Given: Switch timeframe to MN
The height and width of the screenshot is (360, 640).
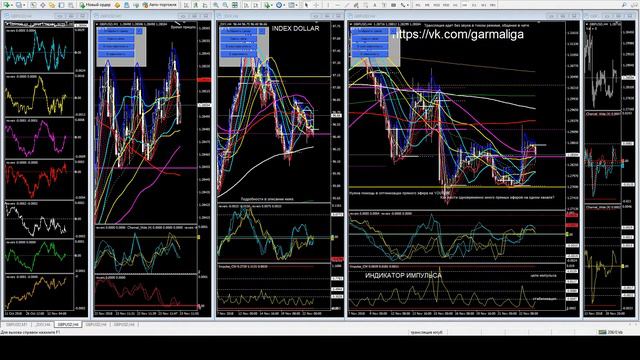Looking at the screenshot, I should (493, 4).
